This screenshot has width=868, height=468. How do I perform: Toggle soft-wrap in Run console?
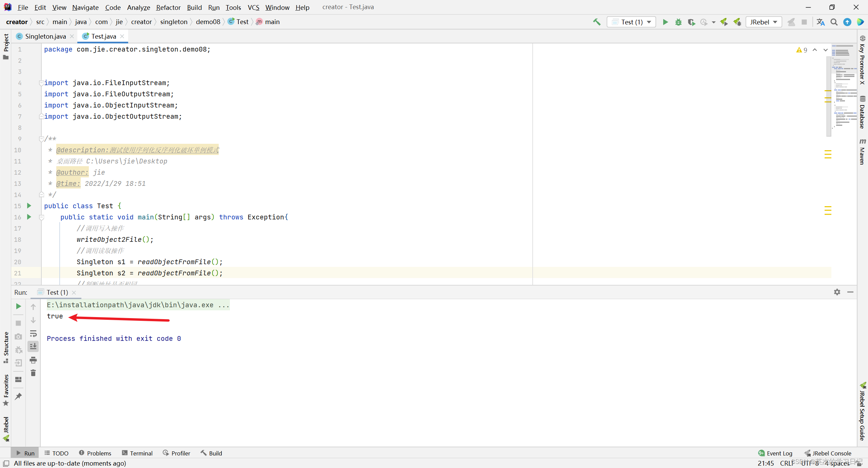tap(33, 333)
